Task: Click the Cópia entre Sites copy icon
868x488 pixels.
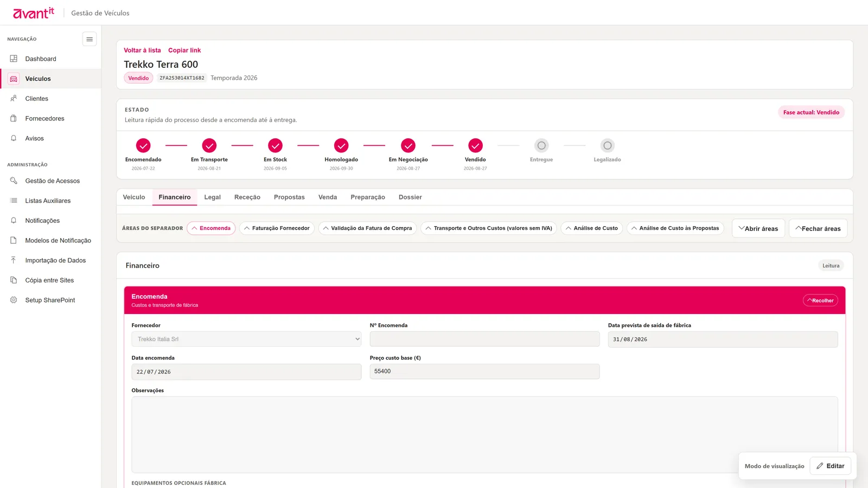Action: tap(14, 280)
